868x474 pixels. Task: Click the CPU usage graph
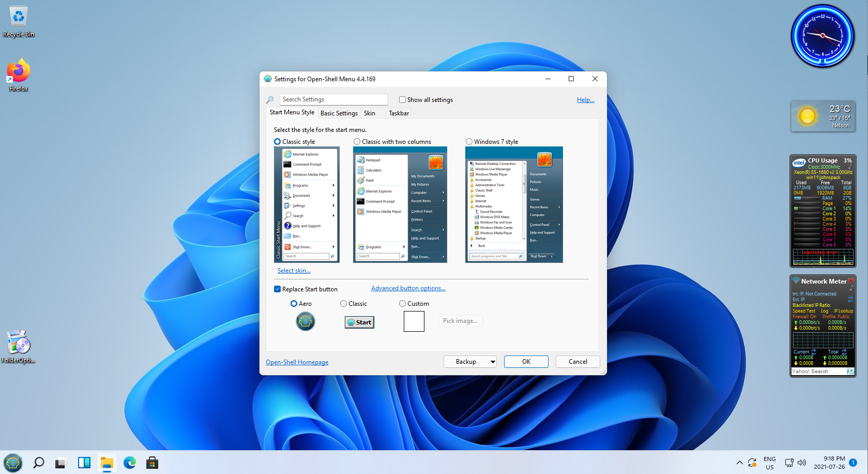coord(823,257)
